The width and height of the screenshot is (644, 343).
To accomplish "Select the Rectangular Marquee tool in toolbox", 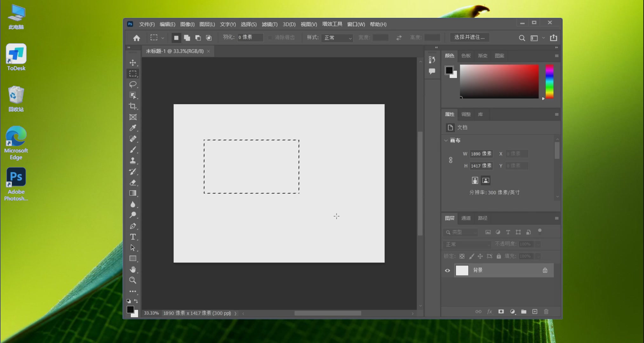I will [133, 73].
